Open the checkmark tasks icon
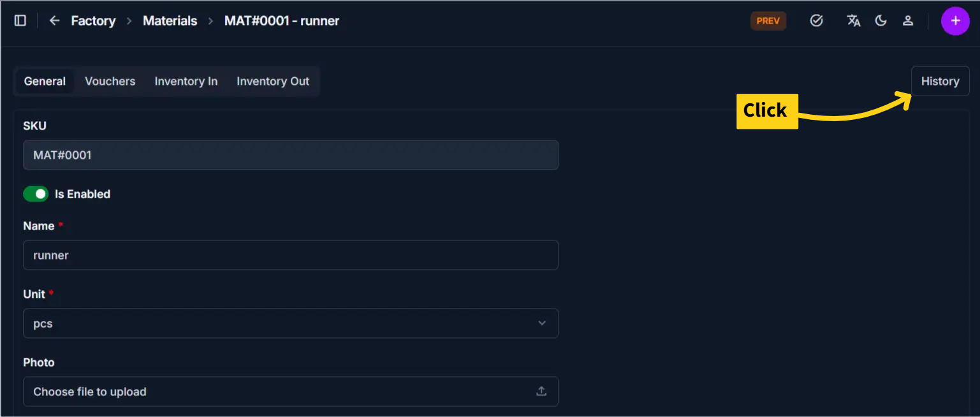This screenshot has width=980, height=417. (816, 21)
